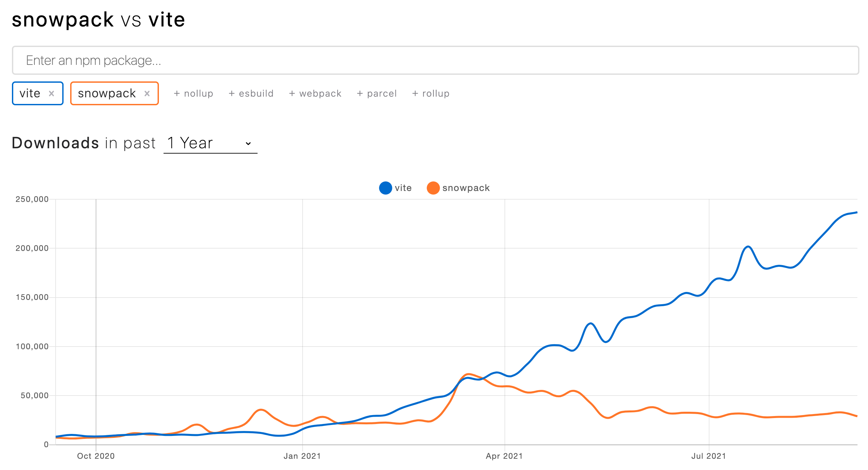Screen dimensions: 868x470
Task: Add parcel to the comparison
Action: click(377, 93)
